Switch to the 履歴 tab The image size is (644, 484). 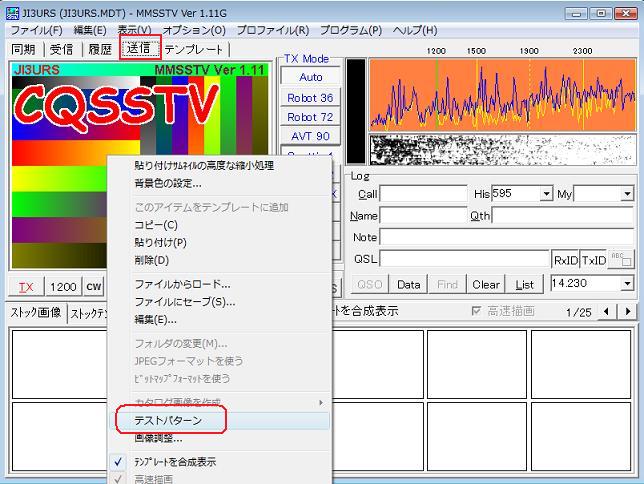click(x=101, y=49)
